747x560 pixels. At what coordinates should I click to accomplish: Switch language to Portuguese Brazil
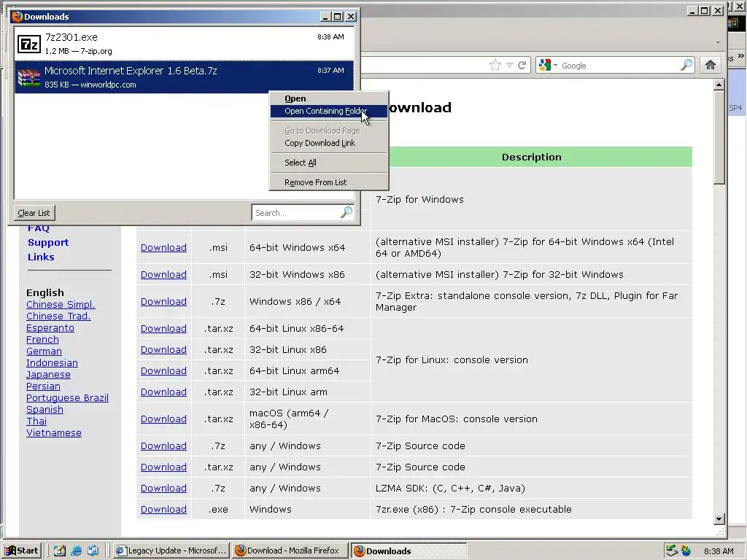pyautogui.click(x=67, y=397)
